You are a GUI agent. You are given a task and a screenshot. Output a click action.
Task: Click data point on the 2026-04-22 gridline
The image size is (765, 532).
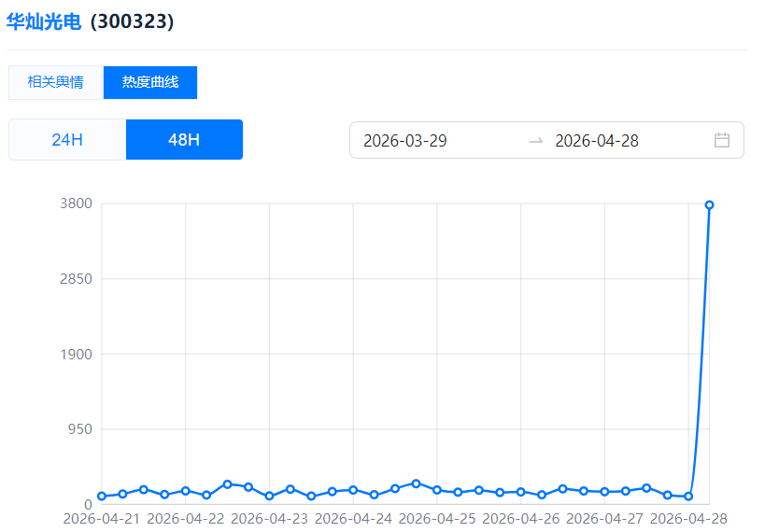coord(185,491)
